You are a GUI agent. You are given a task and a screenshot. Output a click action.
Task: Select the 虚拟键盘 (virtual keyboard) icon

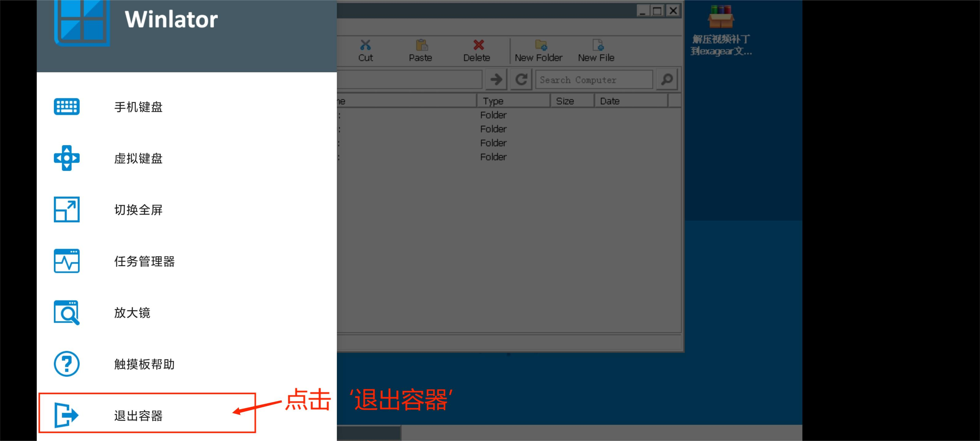pyautogui.click(x=67, y=158)
